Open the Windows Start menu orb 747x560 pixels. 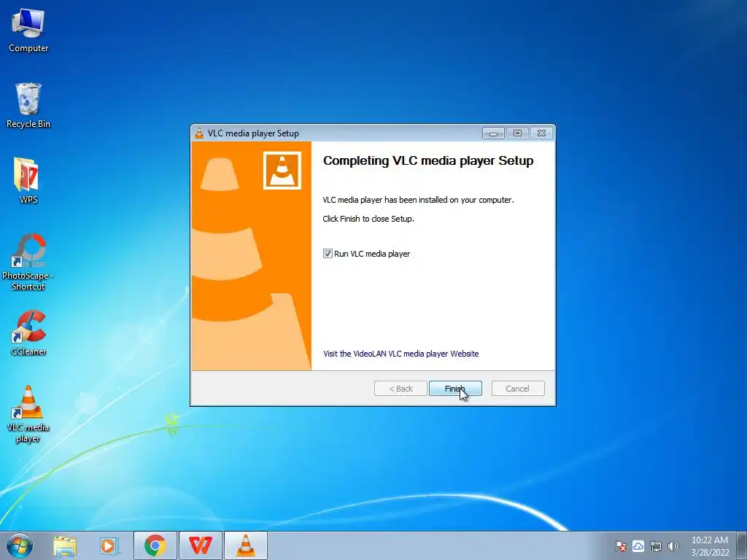tap(20, 545)
